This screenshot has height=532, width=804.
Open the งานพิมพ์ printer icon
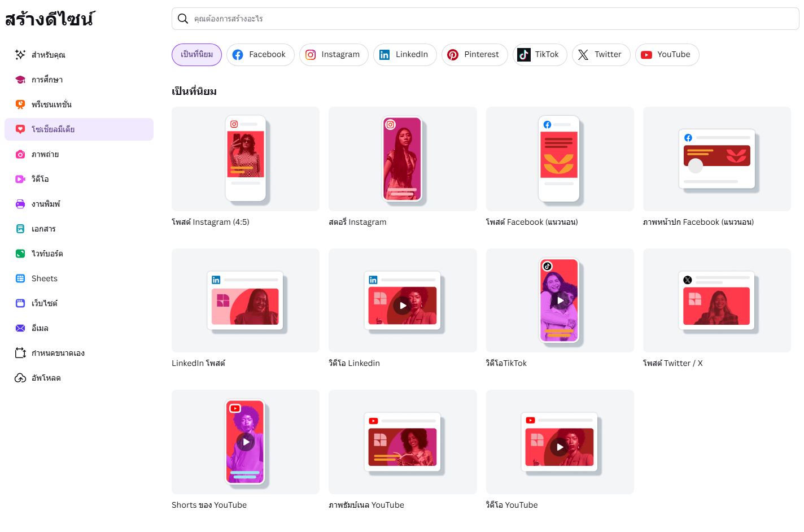tap(20, 204)
